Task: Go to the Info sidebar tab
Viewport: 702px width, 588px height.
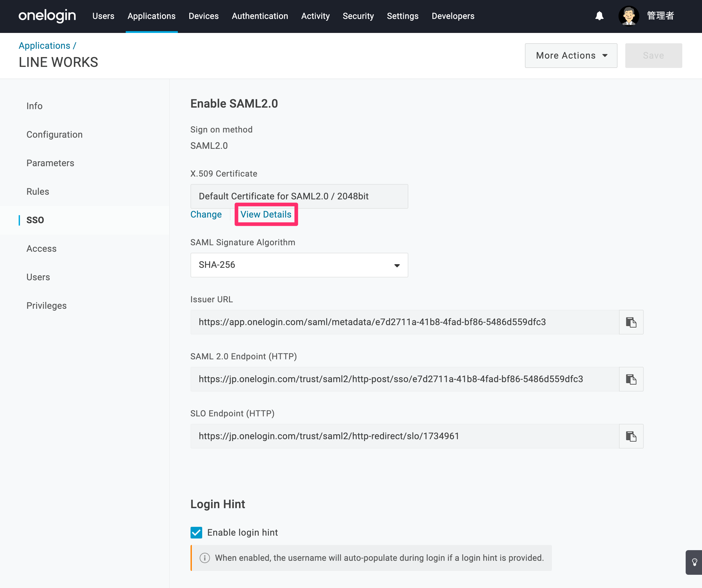Action: point(34,106)
